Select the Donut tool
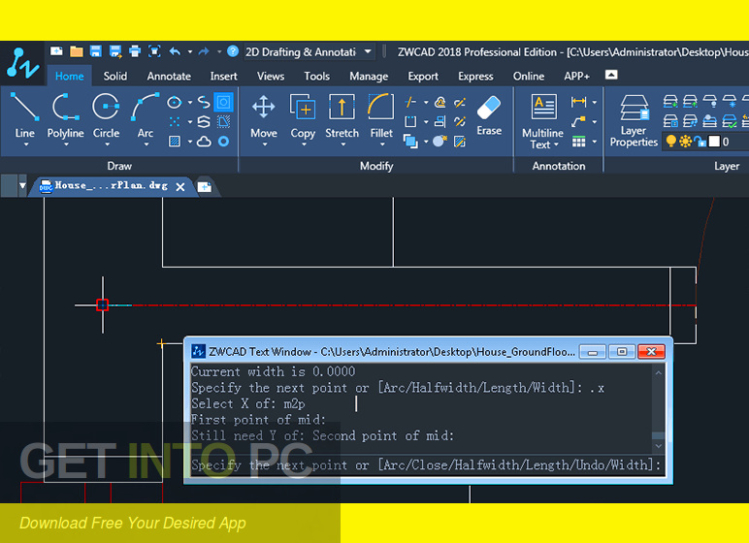This screenshot has width=749, height=543. pyautogui.click(x=224, y=141)
